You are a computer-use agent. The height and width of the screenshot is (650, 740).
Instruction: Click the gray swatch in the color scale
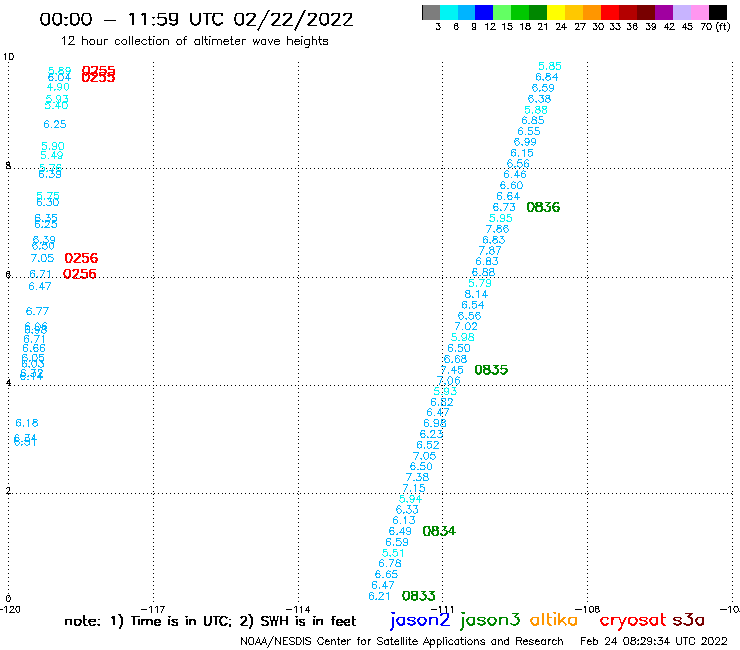431,12
